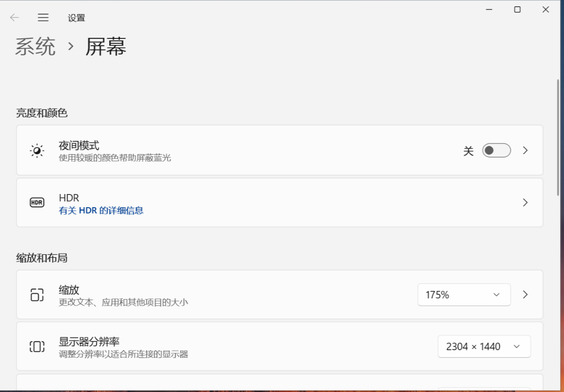Click the 设置 window title
The width and height of the screenshot is (564, 392).
[76, 18]
